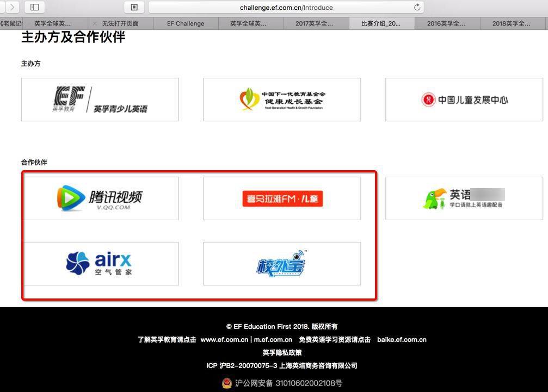
Task: Click the challenge.ef.com.cn address field
Action: [x=286, y=7]
